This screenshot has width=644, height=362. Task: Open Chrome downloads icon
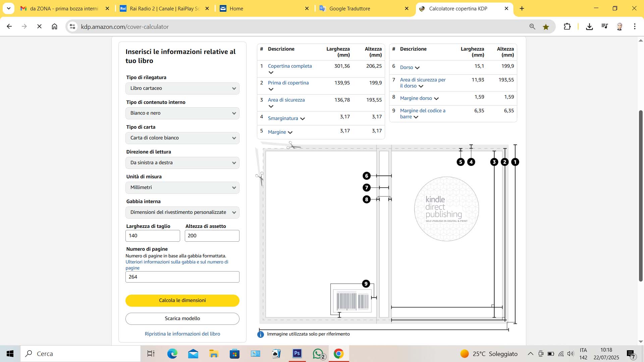point(589,26)
